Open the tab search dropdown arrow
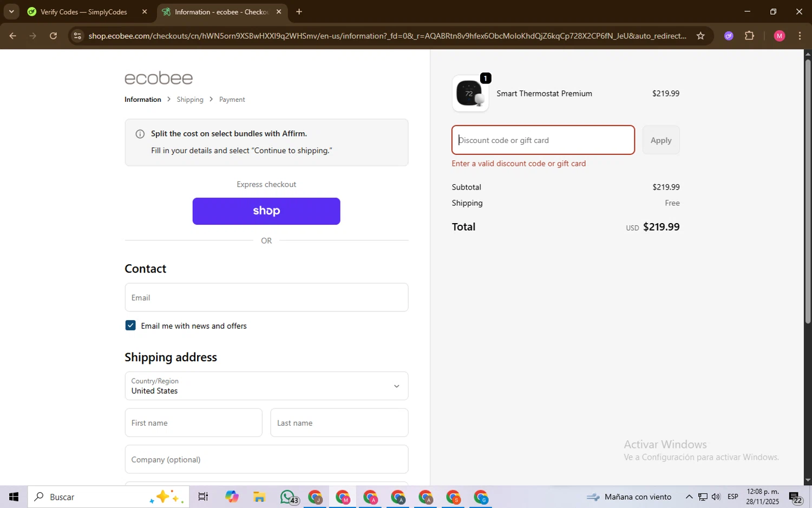The height and width of the screenshot is (508, 812). click(x=11, y=11)
